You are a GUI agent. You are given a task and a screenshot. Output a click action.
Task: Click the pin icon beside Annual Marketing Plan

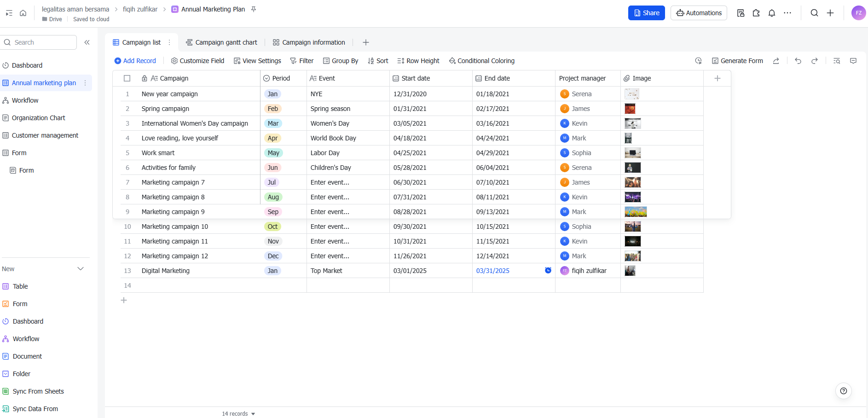pyautogui.click(x=254, y=9)
